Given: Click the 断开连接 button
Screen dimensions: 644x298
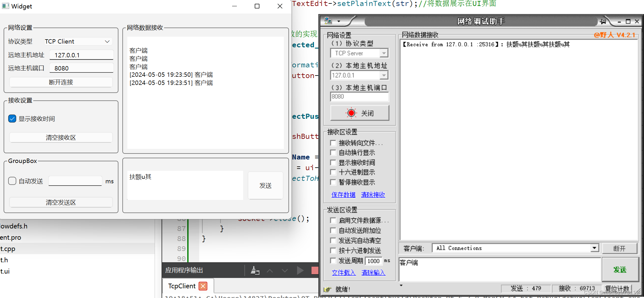Looking at the screenshot, I should (61, 82).
